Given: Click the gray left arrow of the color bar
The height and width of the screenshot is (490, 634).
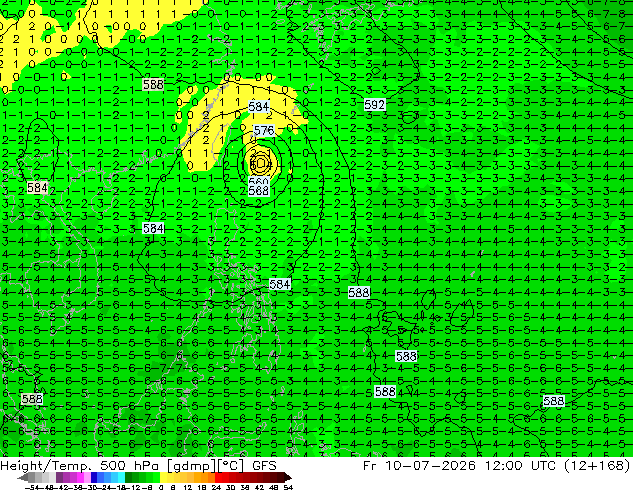Looking at the screenshot, I should tap(22, 477).
